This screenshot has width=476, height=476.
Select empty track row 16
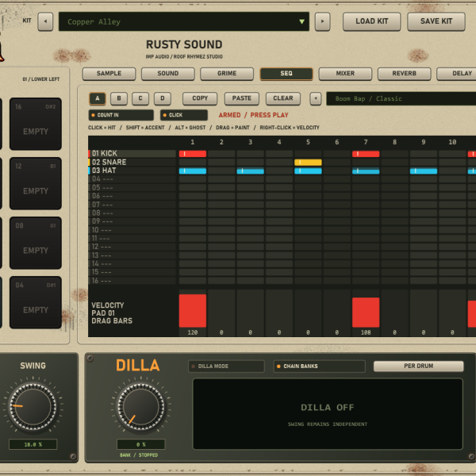(132, 281)
